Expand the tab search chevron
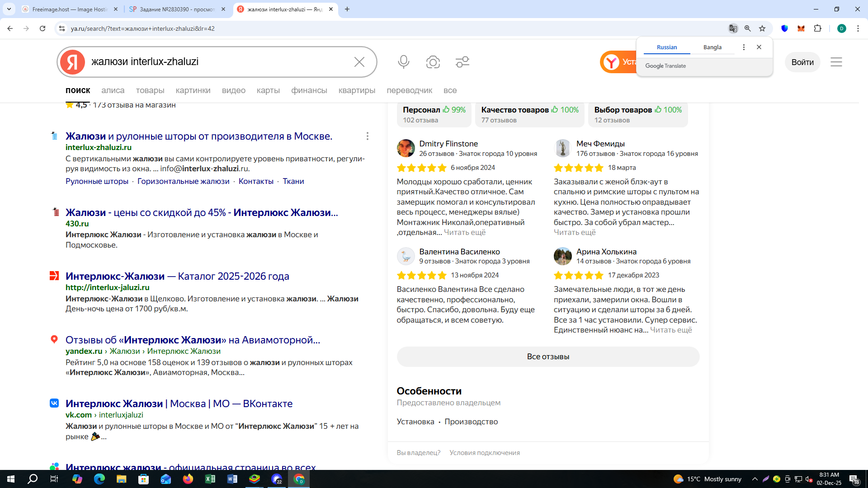Screen dimensions: 868x488 point(9,9)
